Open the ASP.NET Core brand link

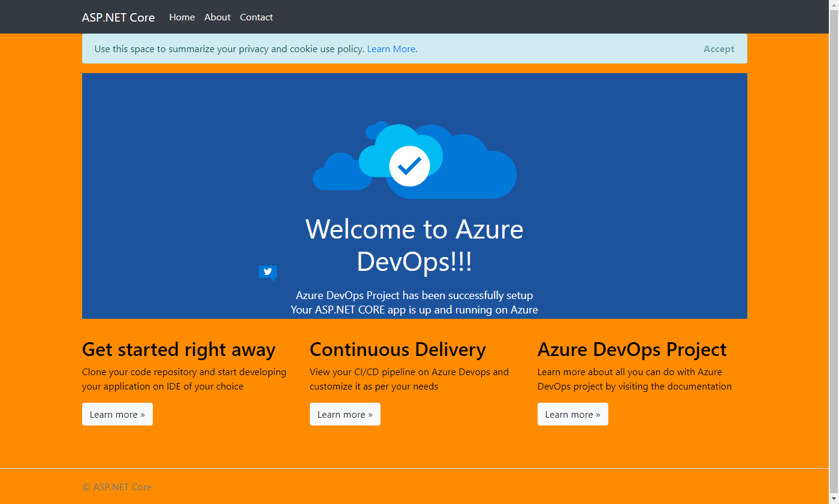[x=118, y=17]
